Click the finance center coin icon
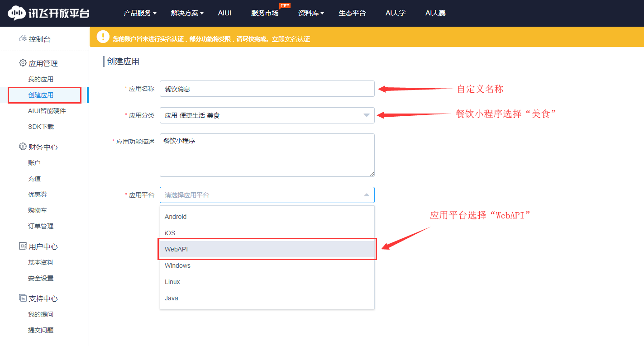The height and width of the screenshot is (346, 644). pos(23,147)
